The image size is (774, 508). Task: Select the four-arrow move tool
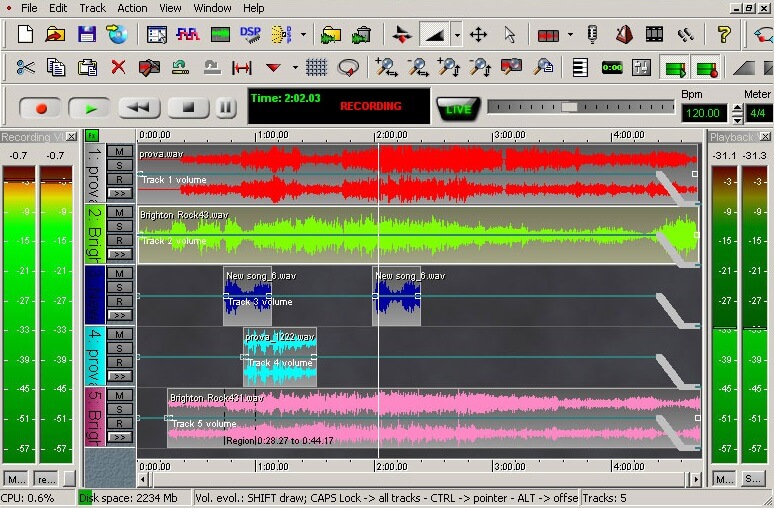(478, 35)
